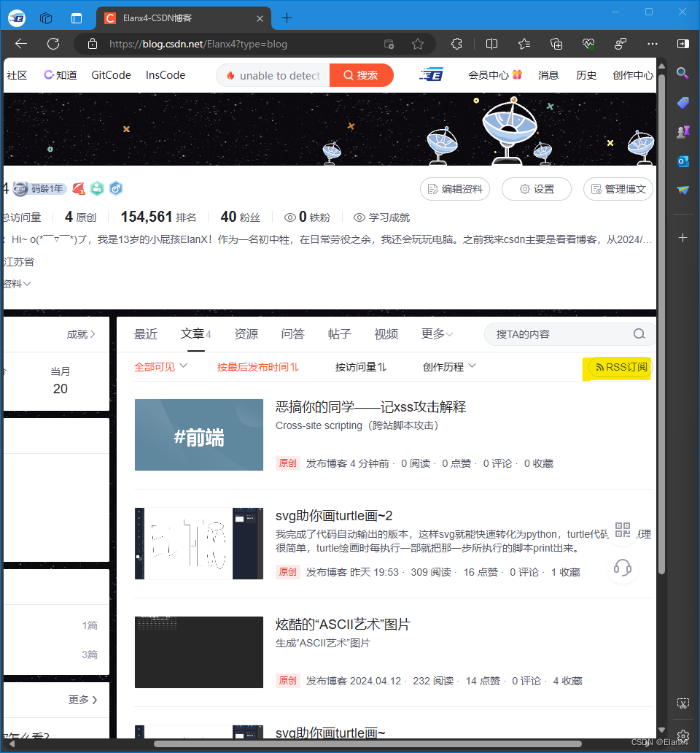The image size is (700, 753).
Task: Expand the 资料 profile section
Action: pos(15,283)
